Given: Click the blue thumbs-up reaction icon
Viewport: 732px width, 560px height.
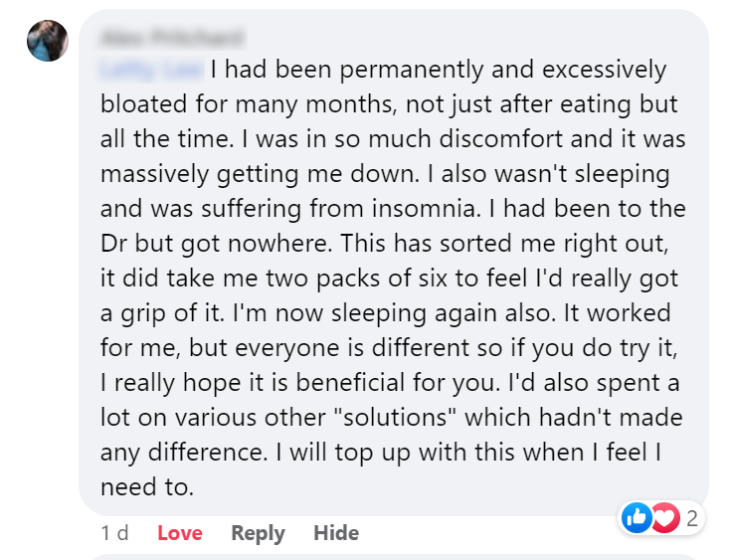Looking at the screenshot, I should coord(636,517).
